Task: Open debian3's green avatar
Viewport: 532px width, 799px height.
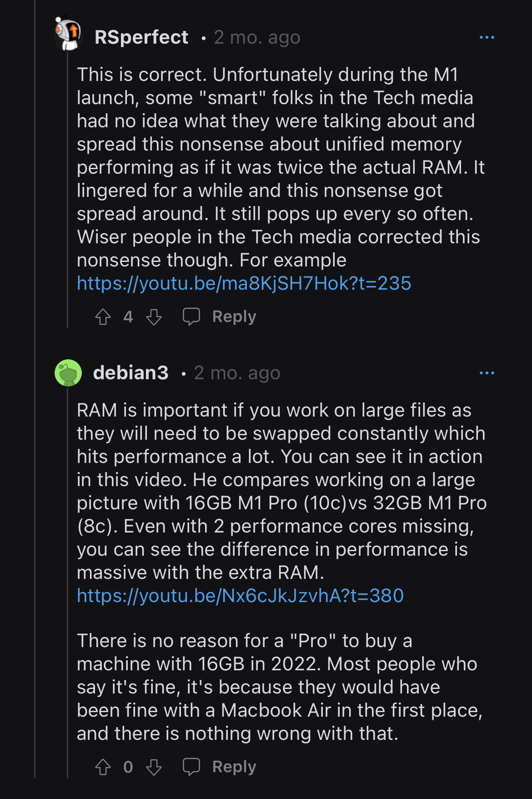Action: click(68, 373)
